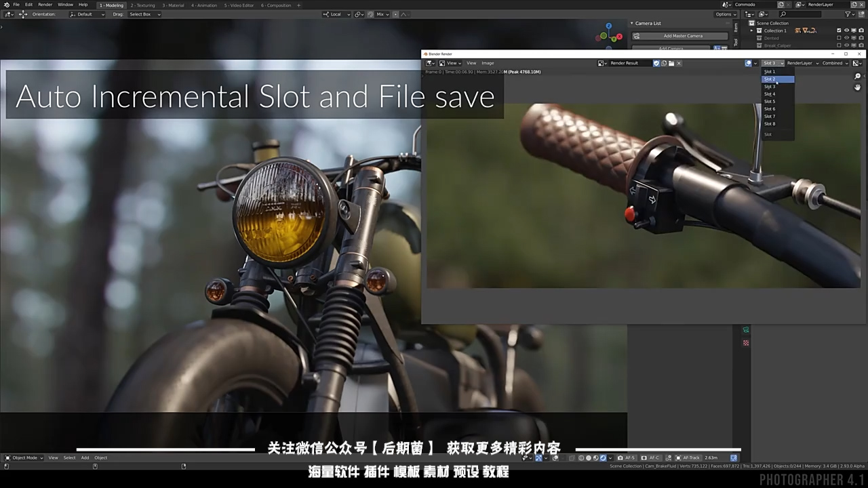Click the new scene icon beside Commodo
Viewport: 868px width, 488px height.
pyautogui.click(x=781, y=5)
